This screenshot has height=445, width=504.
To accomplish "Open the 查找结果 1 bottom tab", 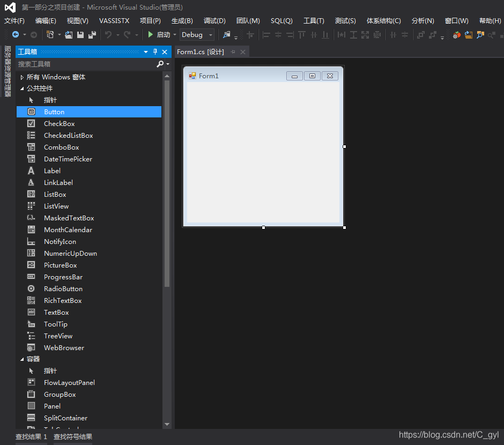I will 31,436.
